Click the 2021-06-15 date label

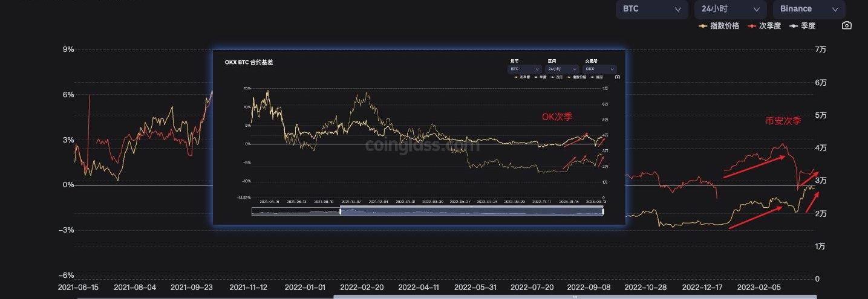pyautogui.click(x=78, y=288)
